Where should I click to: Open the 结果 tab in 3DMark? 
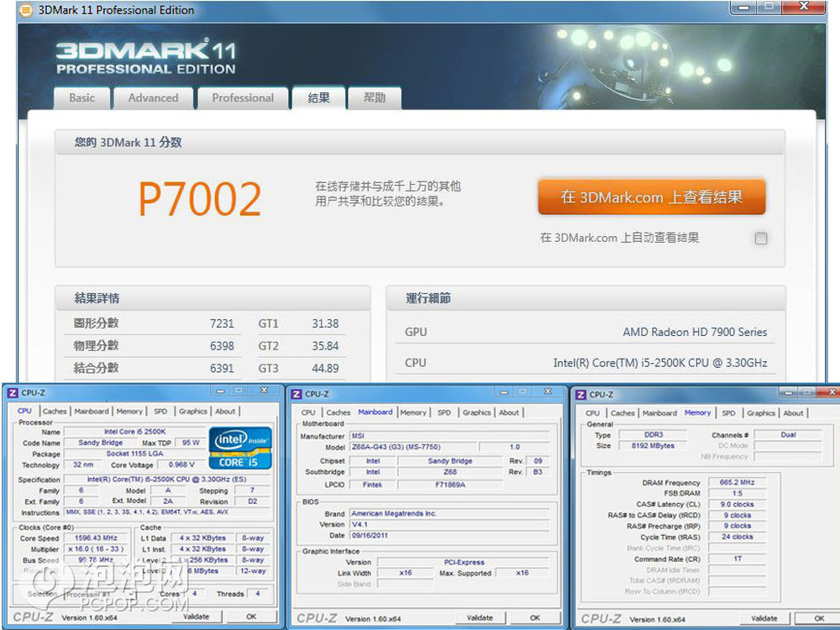tap(318, 97)
